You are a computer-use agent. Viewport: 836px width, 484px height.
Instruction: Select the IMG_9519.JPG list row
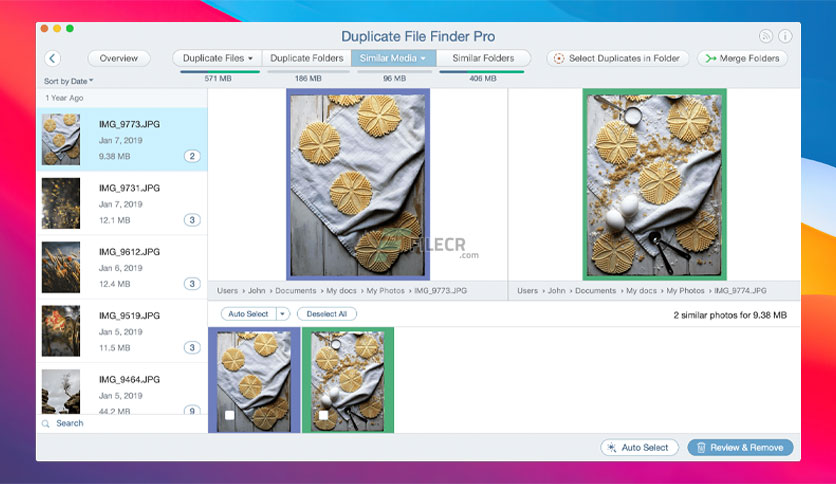coord(122,331)
